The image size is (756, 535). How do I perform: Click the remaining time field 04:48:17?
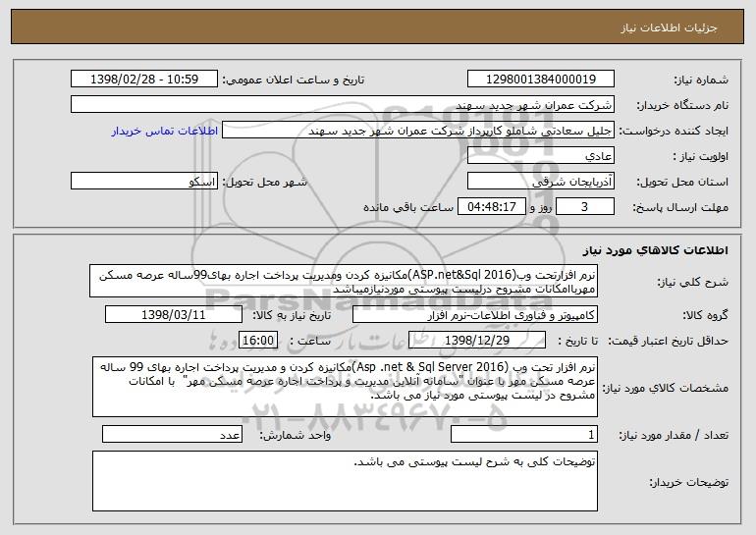point(491,207)
